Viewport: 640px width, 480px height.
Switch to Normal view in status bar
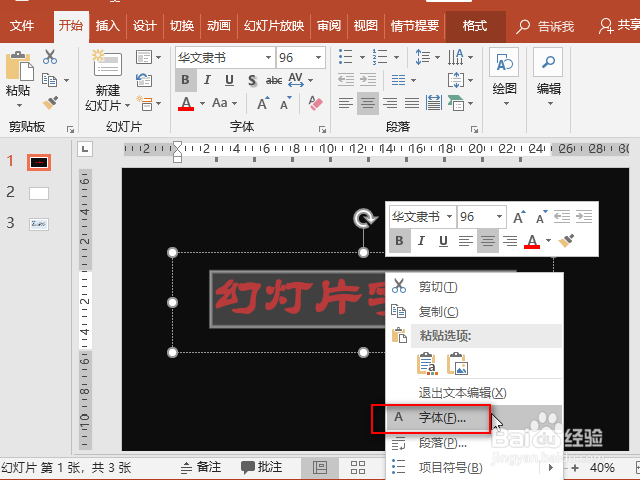point(320,467)
